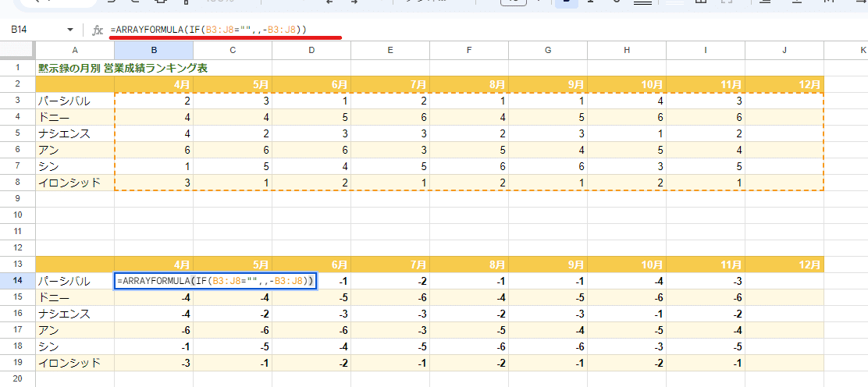Click the 12月 header cell in row 13
Screen dimensions: 868x387
click(784, 265)
